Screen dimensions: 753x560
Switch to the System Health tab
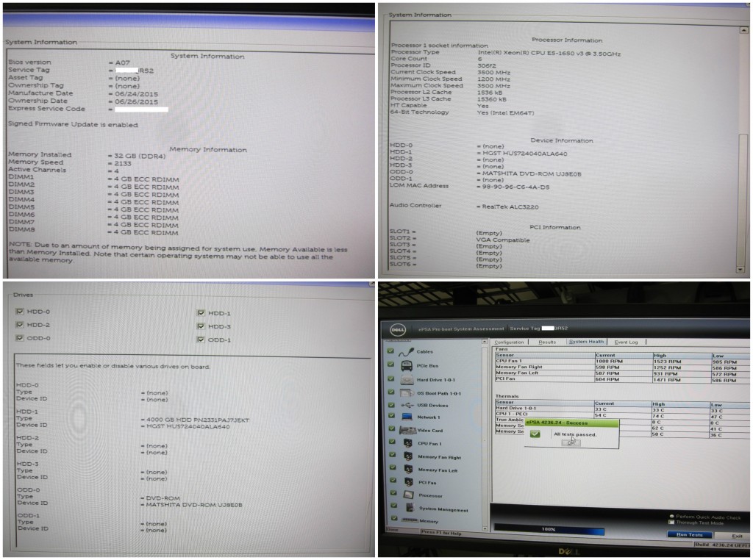point(586,342)
